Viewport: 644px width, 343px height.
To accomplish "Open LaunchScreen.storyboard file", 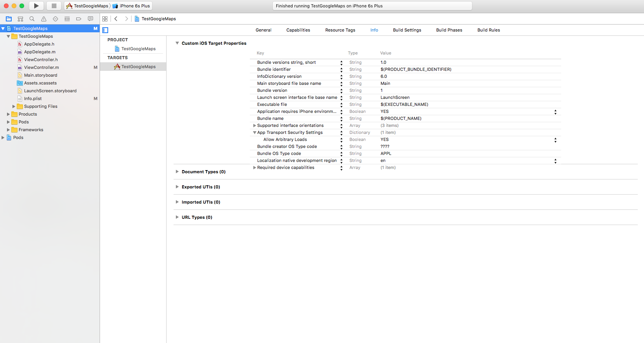I will tap(50, 91).
